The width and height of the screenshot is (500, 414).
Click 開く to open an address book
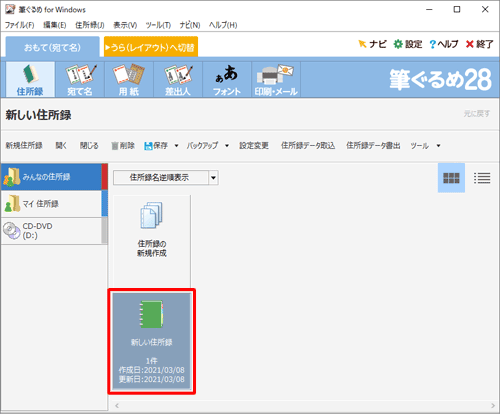(61, 146)
